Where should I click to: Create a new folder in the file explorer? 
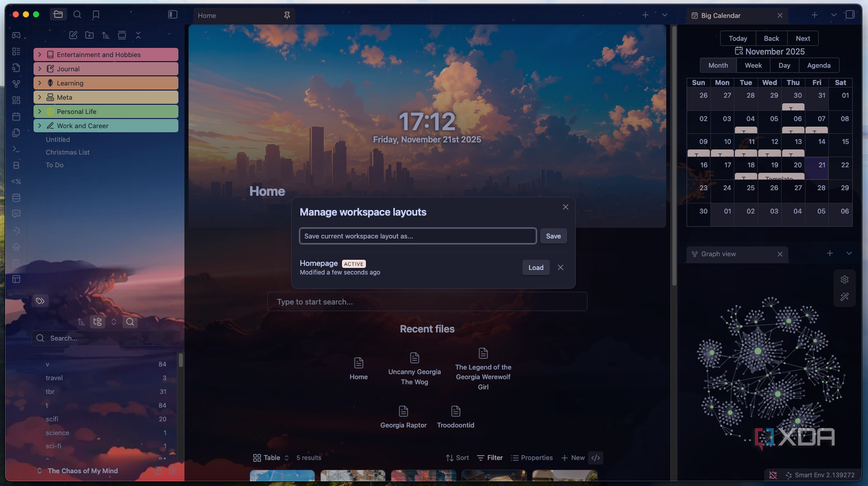click(89, 35)
